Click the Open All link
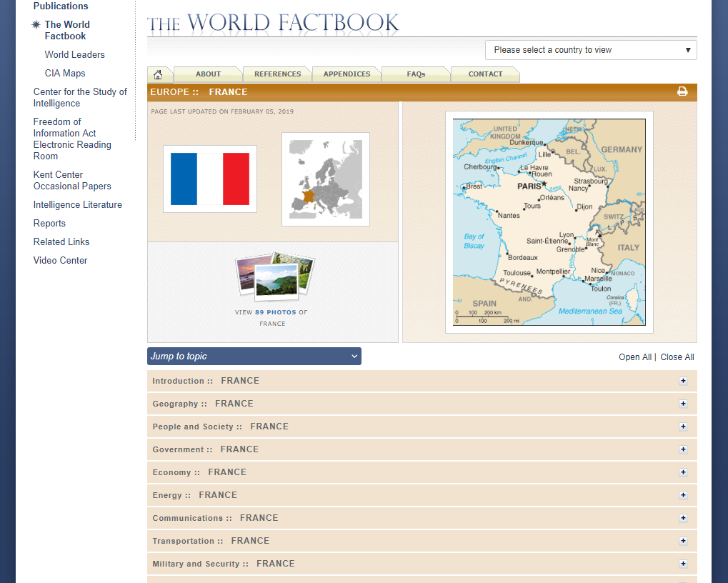728x583 pixels. [634, 357]
